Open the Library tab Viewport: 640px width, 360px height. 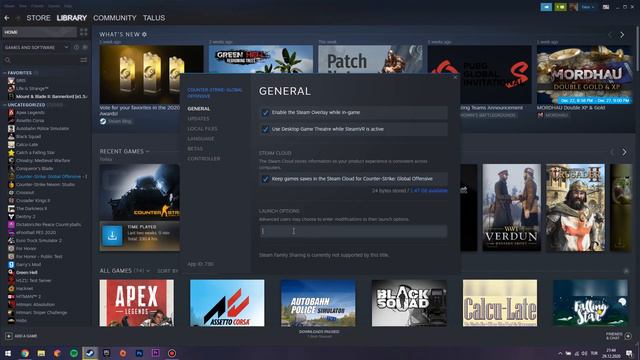(x=71, y=18)
